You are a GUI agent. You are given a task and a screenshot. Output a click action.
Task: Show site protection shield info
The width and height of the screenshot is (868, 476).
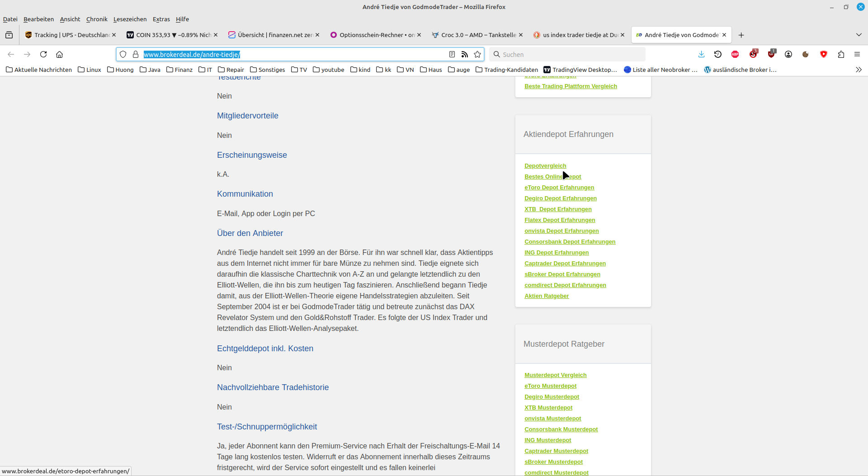[123, 54]
